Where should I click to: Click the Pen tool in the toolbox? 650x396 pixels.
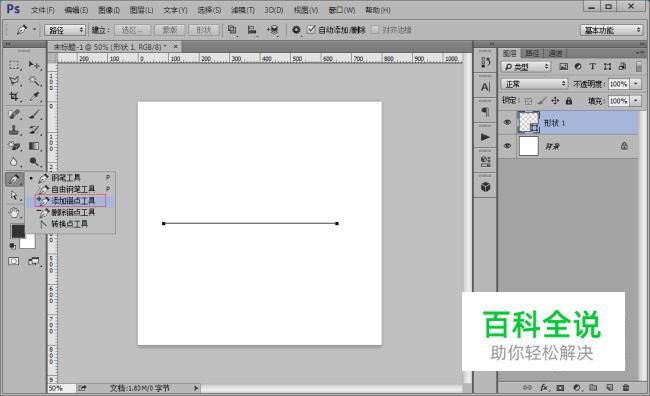[x=14, y=179]
